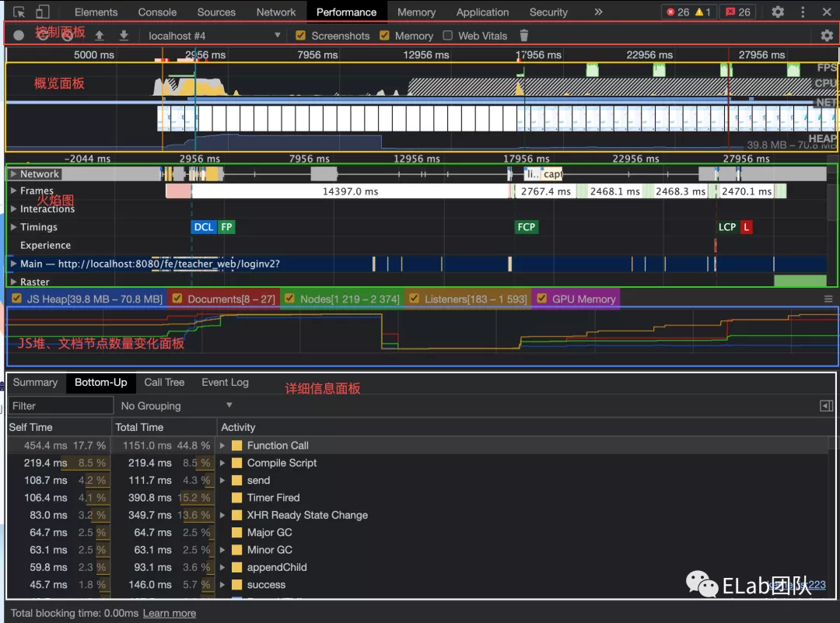This screenshot has height=623, width=840.
Task: Open the Security tab
Action: [548, 12]
